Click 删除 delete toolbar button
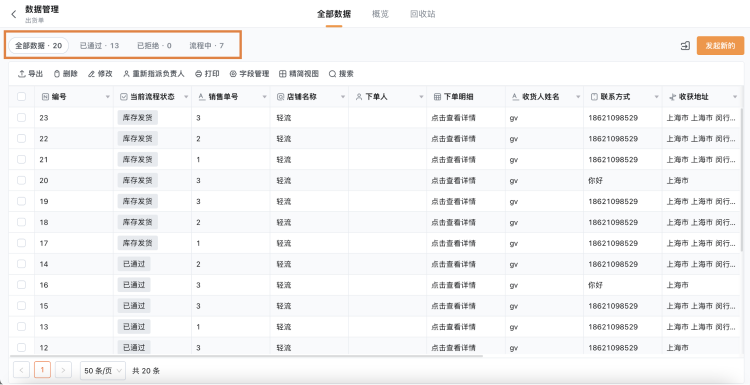The width and height of the screenshot is (750, 385). click(65, 74)
